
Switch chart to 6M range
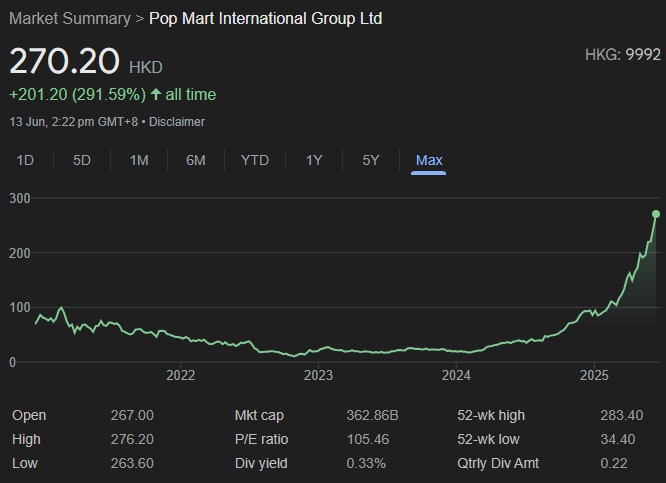[196, 160]
